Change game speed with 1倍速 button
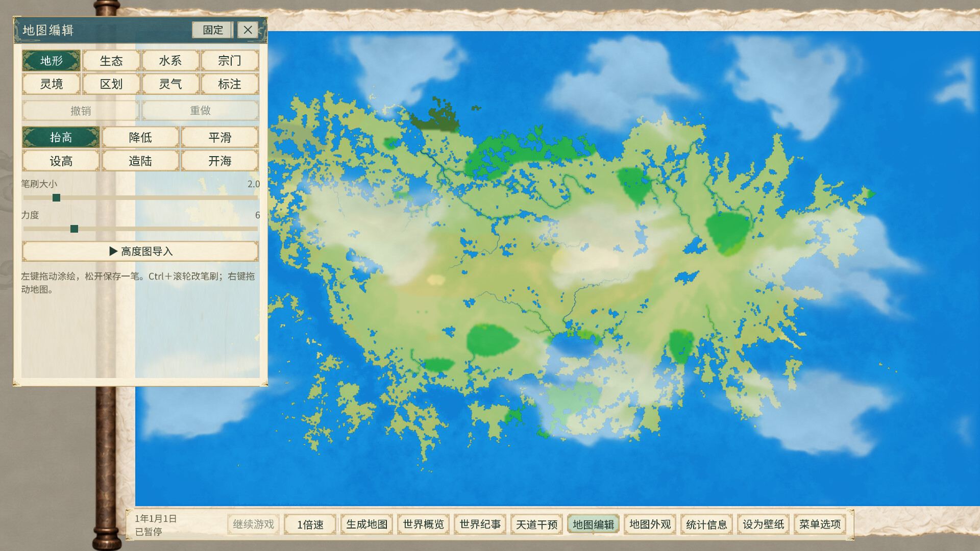Viewport: 980px width, 551px height. [310, 524]
